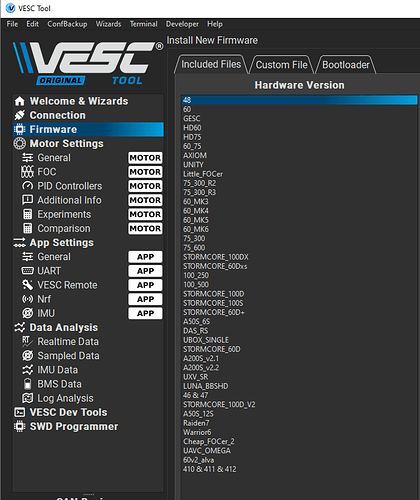The image size is (420, 500).
Task: Open the Wizards menu
Action: (108, 24)
